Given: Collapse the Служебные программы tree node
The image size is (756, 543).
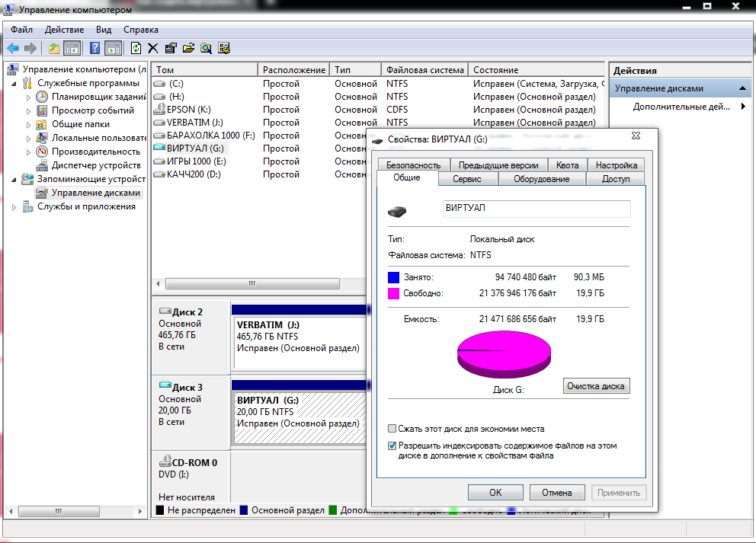Looking at the screenshot, I should pos(14,84).
